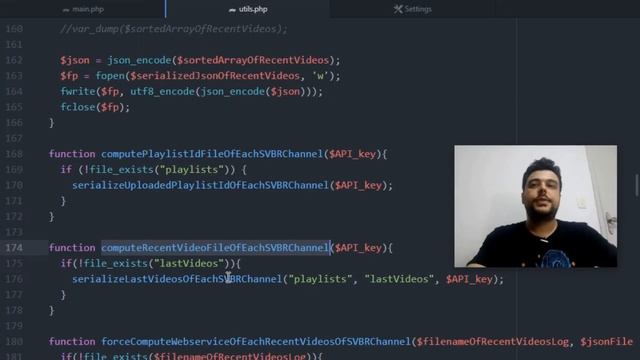Click the function keyword on line 168
The image size is (640, 360).
pos(72,154)
